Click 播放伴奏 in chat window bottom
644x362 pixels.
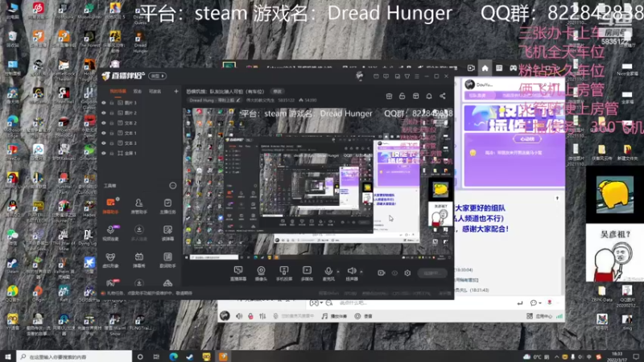pos(335,316)
